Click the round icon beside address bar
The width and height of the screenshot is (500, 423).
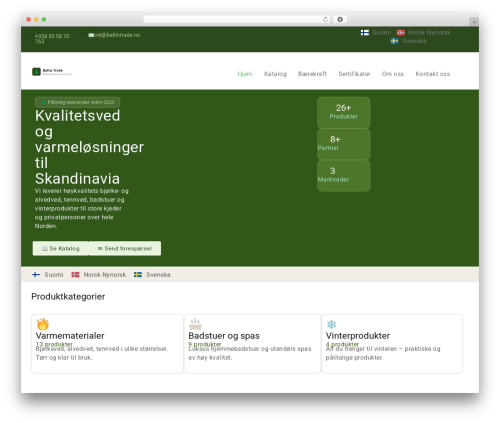pos(340,20)
